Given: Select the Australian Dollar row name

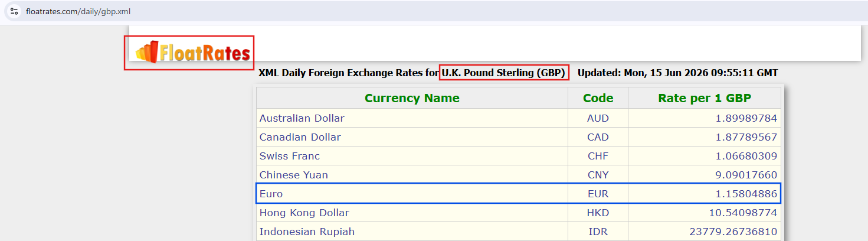Looking at the screenshot, I should 302,118.
